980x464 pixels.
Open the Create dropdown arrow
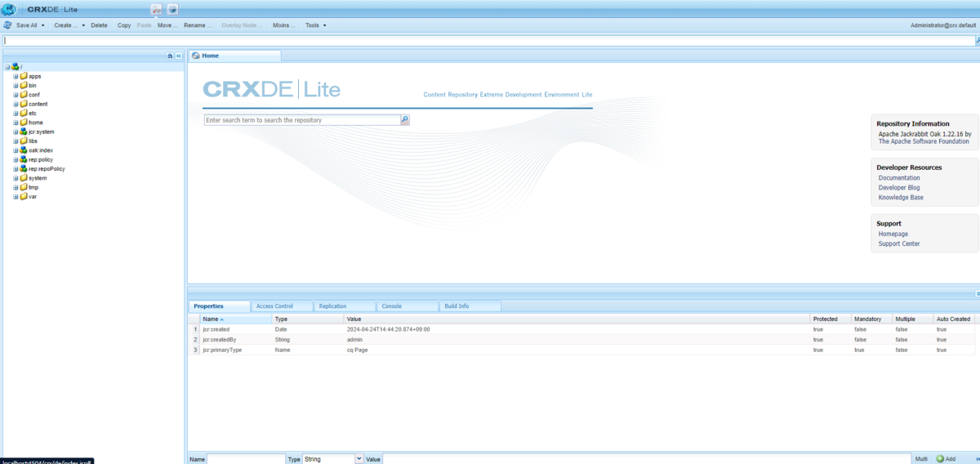83,25
